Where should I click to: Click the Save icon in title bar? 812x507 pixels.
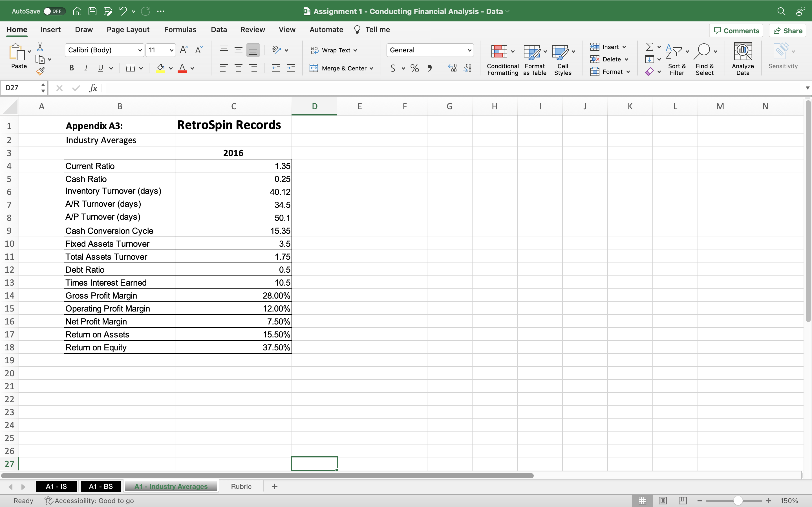(92, 11)
